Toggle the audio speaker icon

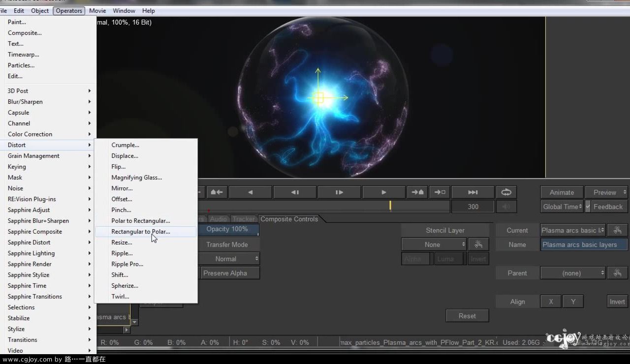[506, 207]
